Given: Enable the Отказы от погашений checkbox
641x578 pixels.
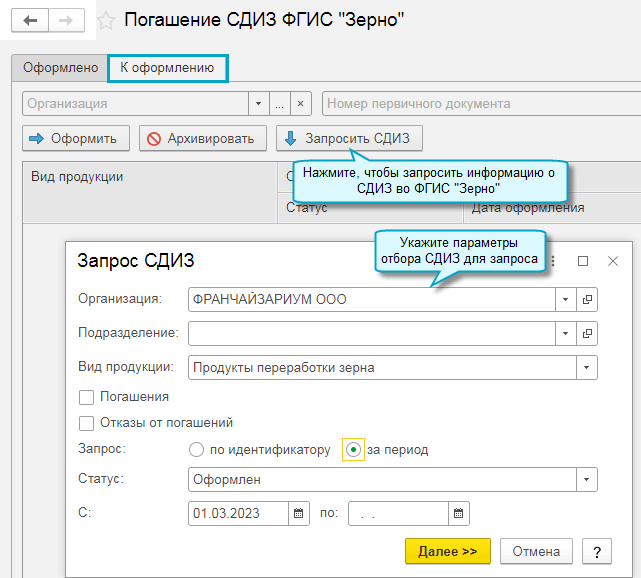Looking at the screenshot, I should tap(86, 423).
